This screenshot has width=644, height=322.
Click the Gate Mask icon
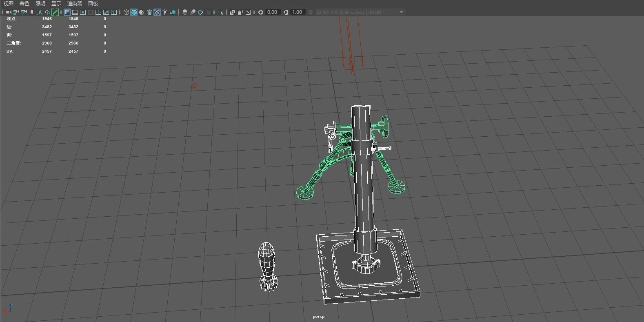pos(91,12)
